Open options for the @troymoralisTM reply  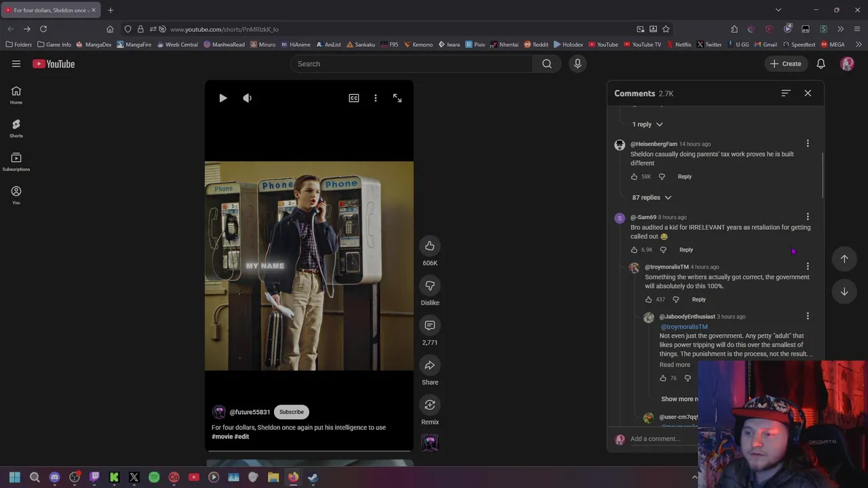coord(808,266)
